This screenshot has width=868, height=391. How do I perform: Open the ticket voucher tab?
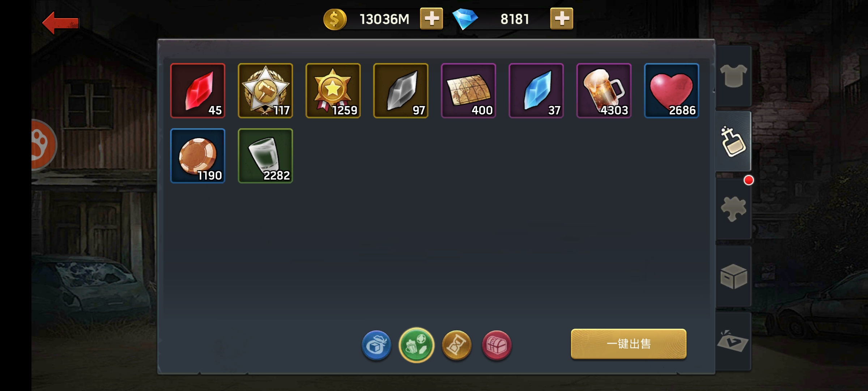pyautogui.click(x=733, y=341)
